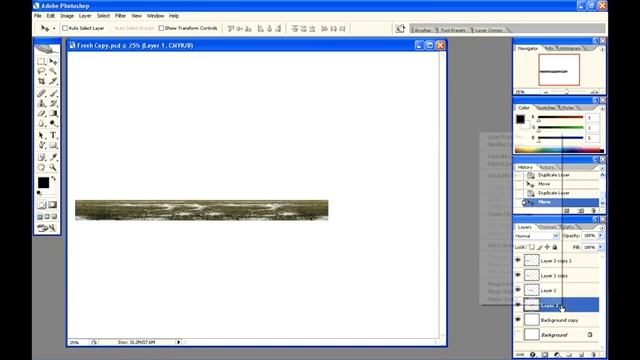Jump to ImageReady from toolbox
The width and height of the screenshot is (640, 360).
(x=47, y=228)
